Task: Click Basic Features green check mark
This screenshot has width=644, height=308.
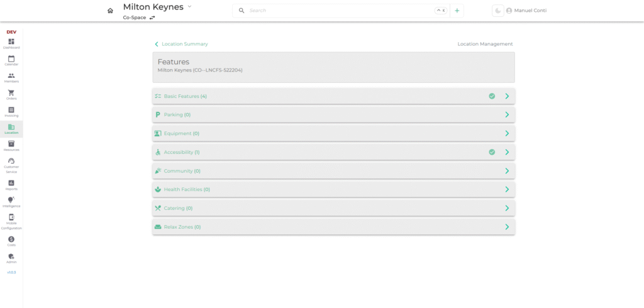Action: 492,96
